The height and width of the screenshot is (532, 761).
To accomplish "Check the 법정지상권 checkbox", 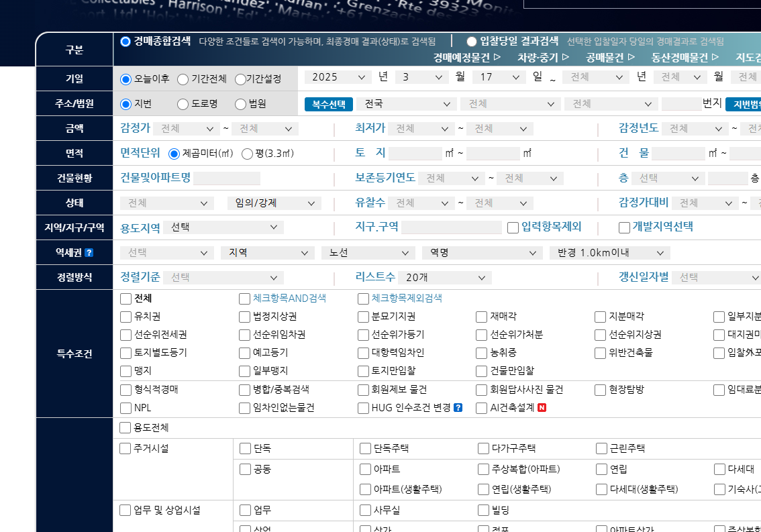I will click(x=244, y=317).
